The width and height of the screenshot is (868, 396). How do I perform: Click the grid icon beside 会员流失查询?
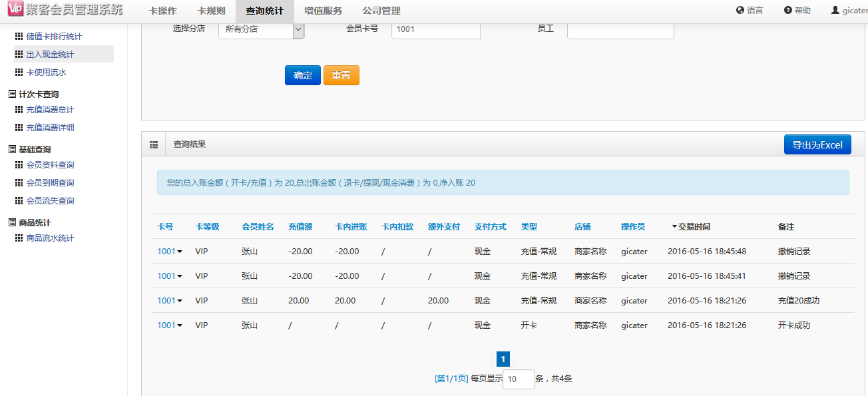19,201
